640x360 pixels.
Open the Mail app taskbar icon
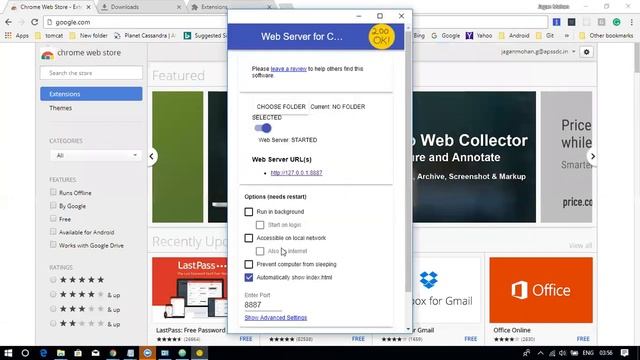[x=96, y=353]
